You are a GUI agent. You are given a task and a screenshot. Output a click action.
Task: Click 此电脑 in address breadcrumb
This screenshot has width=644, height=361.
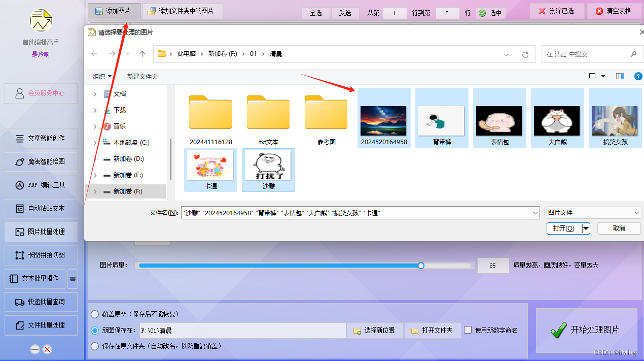point(186,54)
